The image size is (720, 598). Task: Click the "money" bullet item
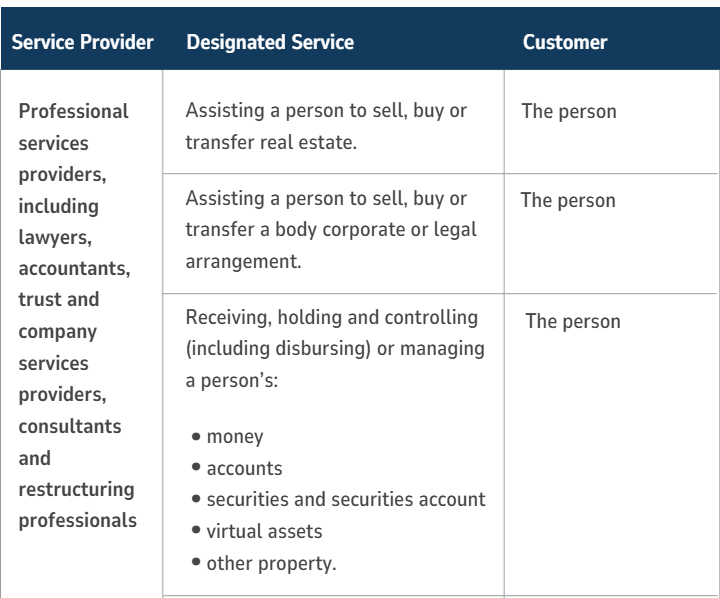(x=229, y=439)
